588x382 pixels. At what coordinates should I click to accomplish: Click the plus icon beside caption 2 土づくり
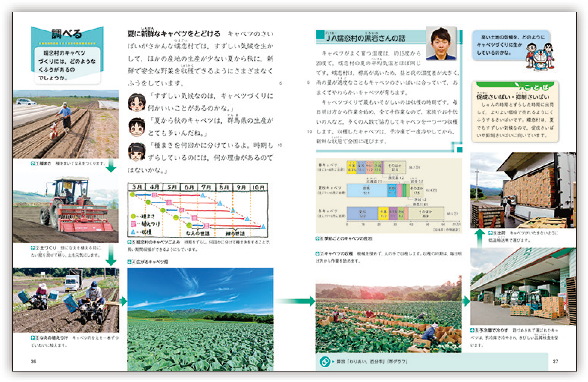tap(33, 248)
